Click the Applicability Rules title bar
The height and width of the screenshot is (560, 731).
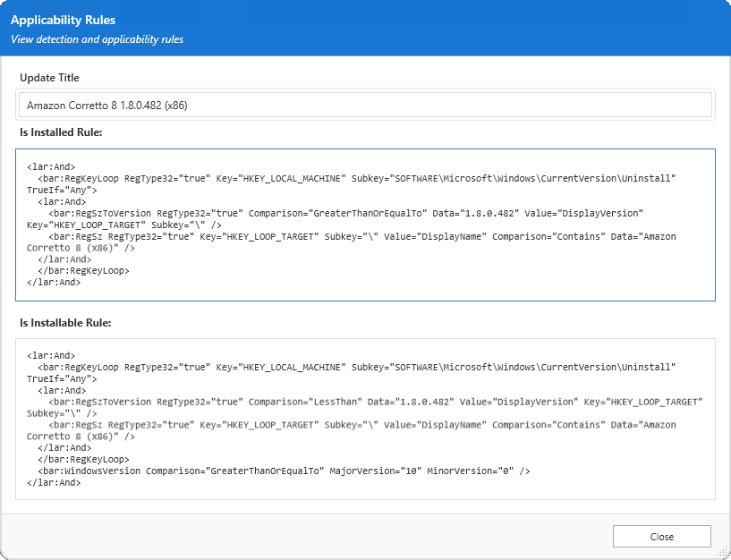coord(63,20)
